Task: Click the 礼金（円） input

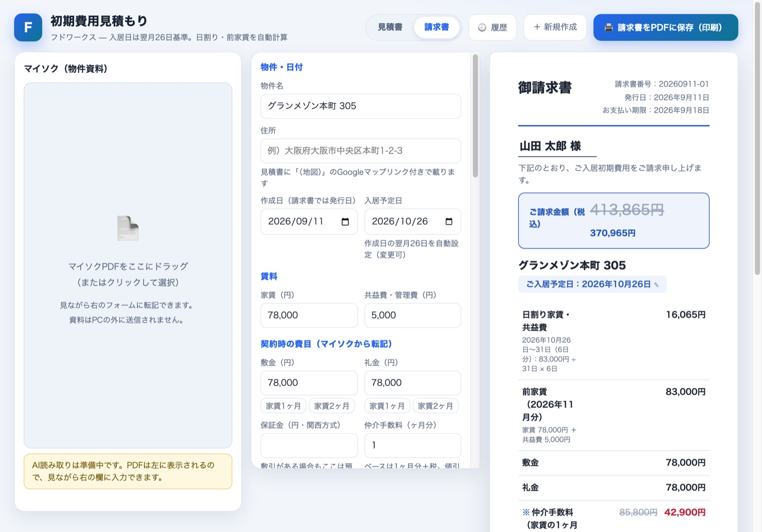Action: 412,383
